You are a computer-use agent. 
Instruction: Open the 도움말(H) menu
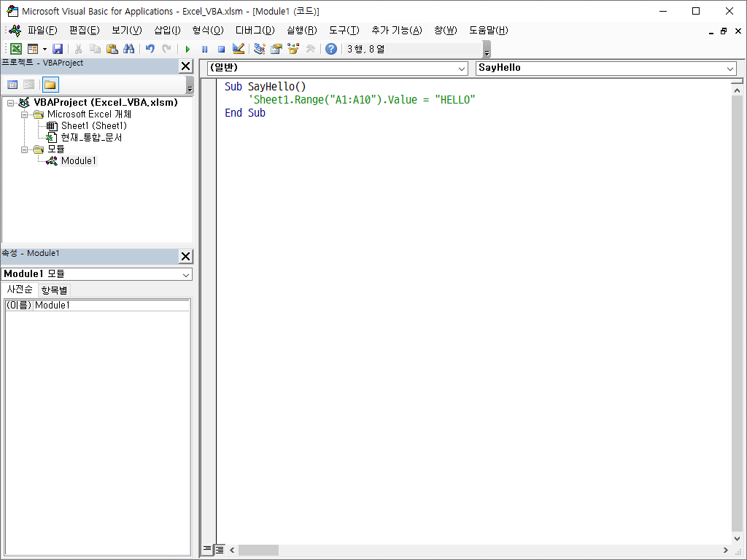pyautogui.click(x=488, y=31)
